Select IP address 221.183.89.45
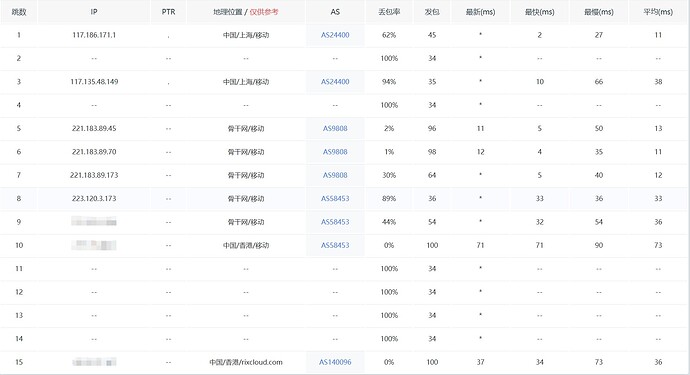Viewport: 690px width, 375px height. [94, 129]
